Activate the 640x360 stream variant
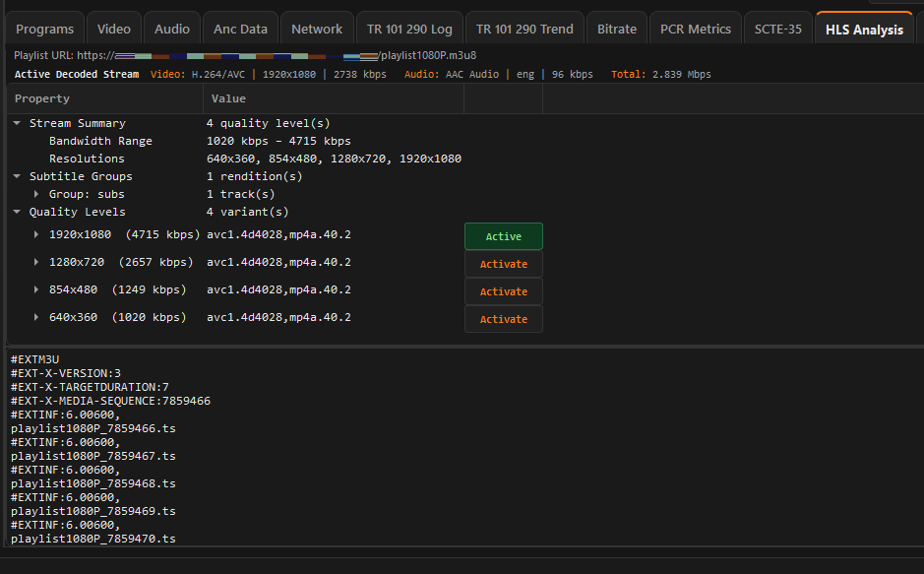Image resolution: width=924 pixels, height=574 pixels. [x=503, y=319]
